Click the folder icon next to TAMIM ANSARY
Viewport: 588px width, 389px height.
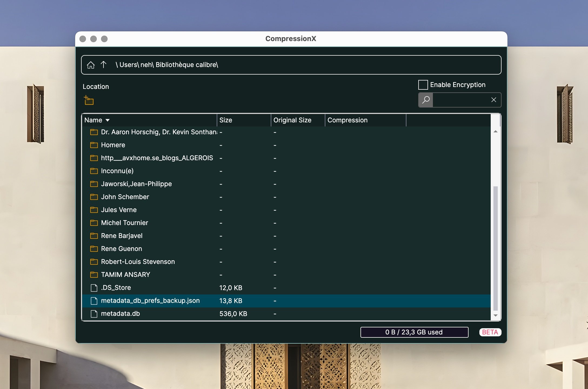94,274
